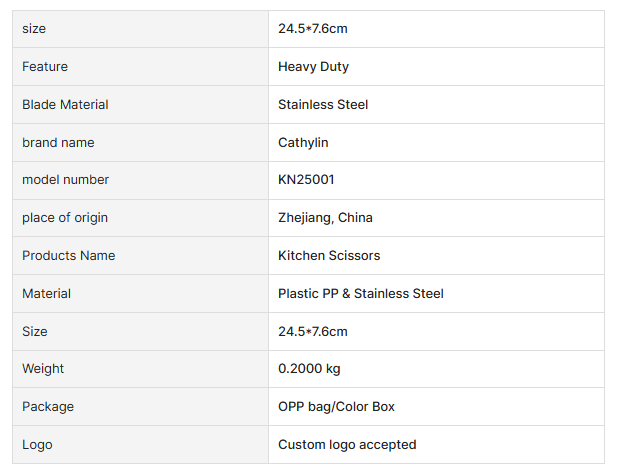Screen dimensions: 618x472
Task: Click the Products Name label
Action: [x=68, y=256]
